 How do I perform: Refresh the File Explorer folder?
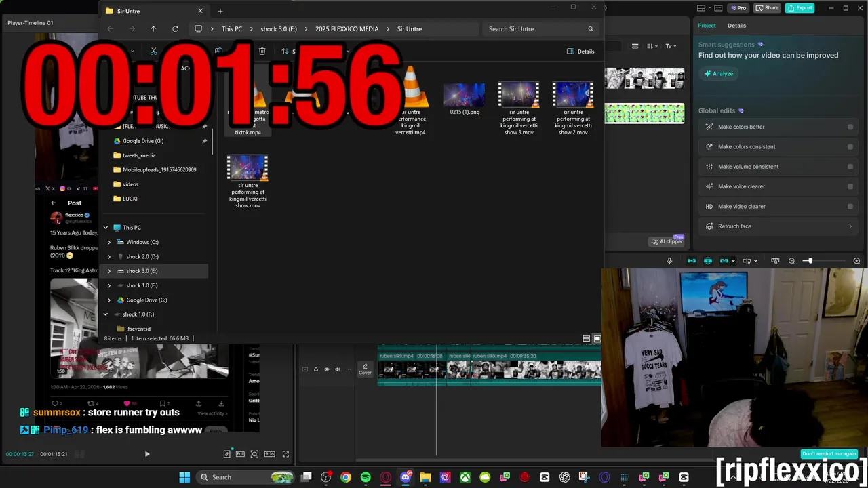point(175,29)
